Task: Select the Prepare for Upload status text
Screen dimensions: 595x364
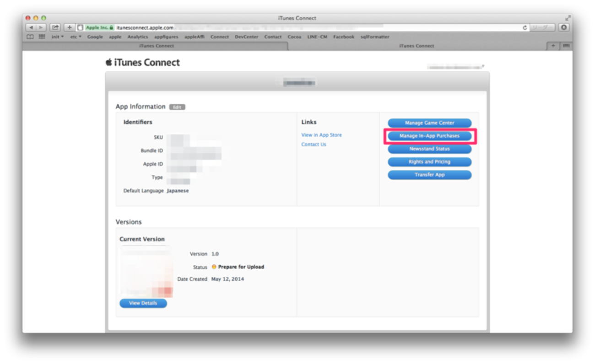Action: [241, 267]
